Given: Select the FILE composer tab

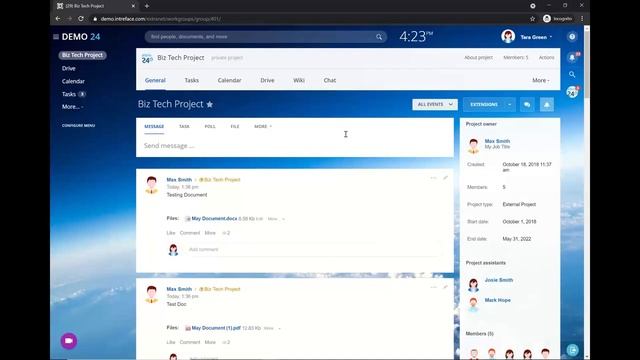Looking at the screenshot, I should (x=235, y=127).
